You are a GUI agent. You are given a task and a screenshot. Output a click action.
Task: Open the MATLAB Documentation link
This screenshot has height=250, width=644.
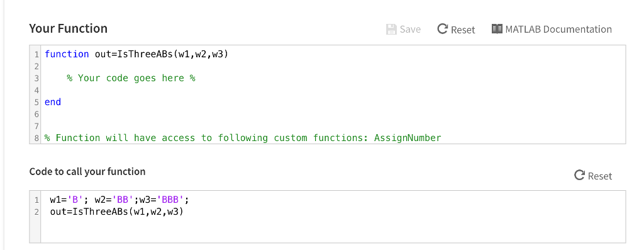552,29
